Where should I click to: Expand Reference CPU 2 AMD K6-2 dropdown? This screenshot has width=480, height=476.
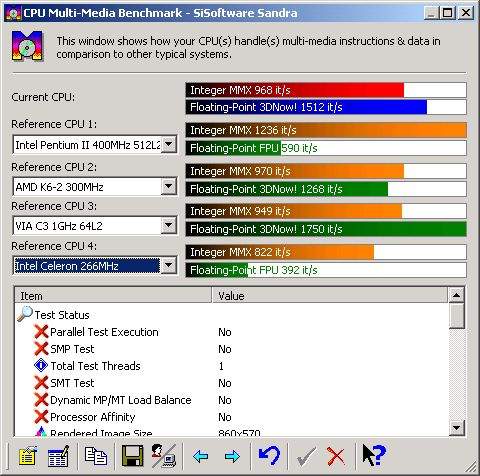coord(169,186)
